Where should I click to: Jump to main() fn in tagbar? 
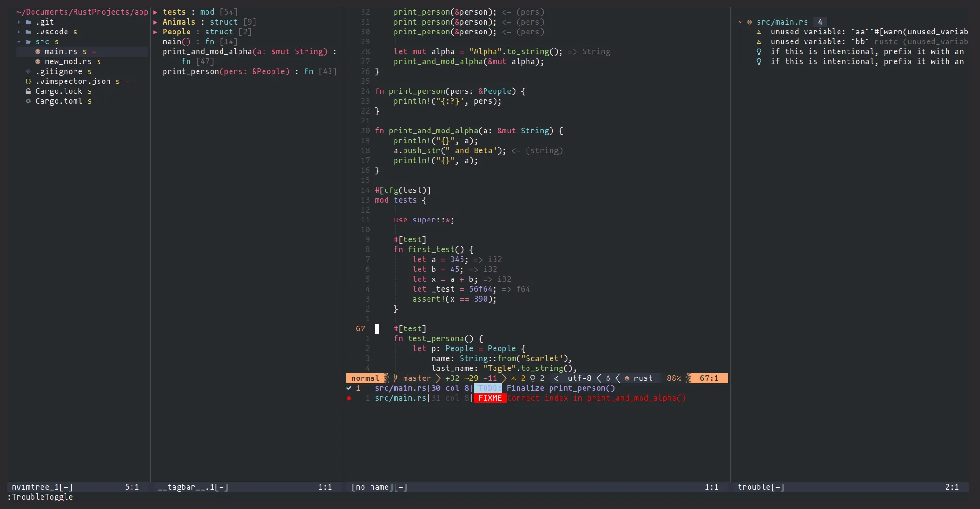tap(200, 42)
